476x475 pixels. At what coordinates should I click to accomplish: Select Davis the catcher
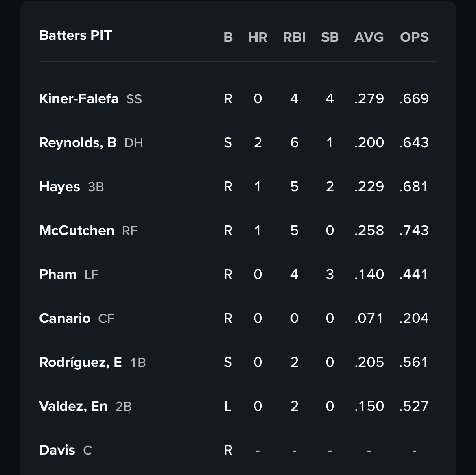[x=57, y=450]
